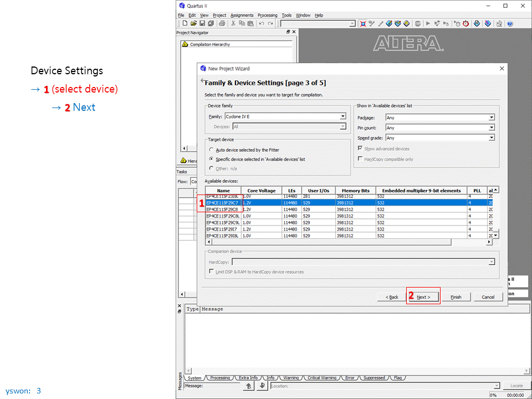The width and height of the screenshot is (532, 399).
Task: Close the Project Navigator panel
Action: click(294, 32)
